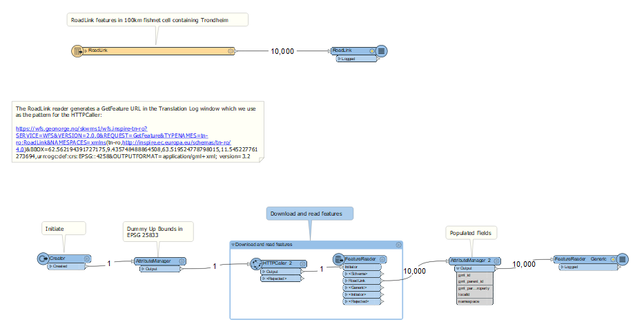Click the feature count 1 after Creator

109,263
